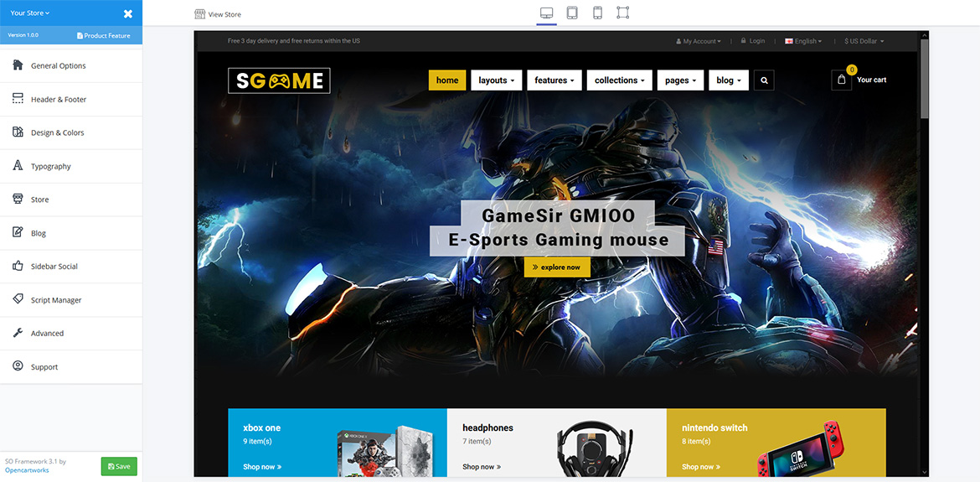
Task: Open Advanced settings section
Action: [71, 334]
